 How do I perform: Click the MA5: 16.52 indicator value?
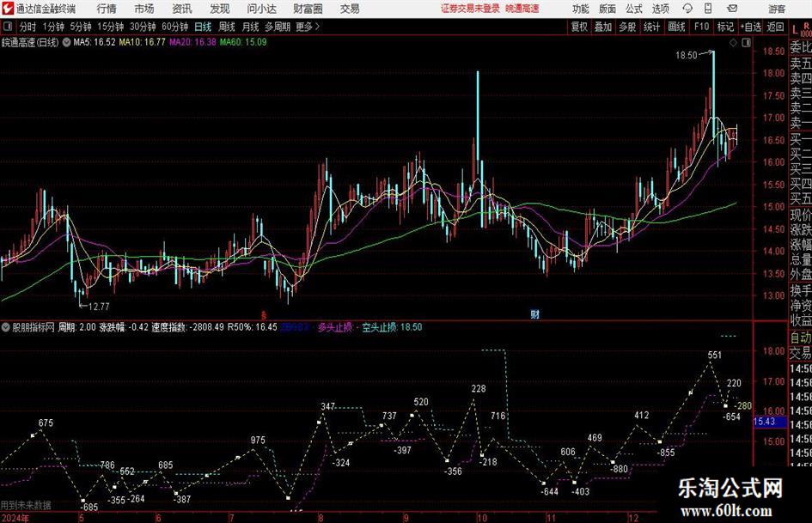click(95, 42)
